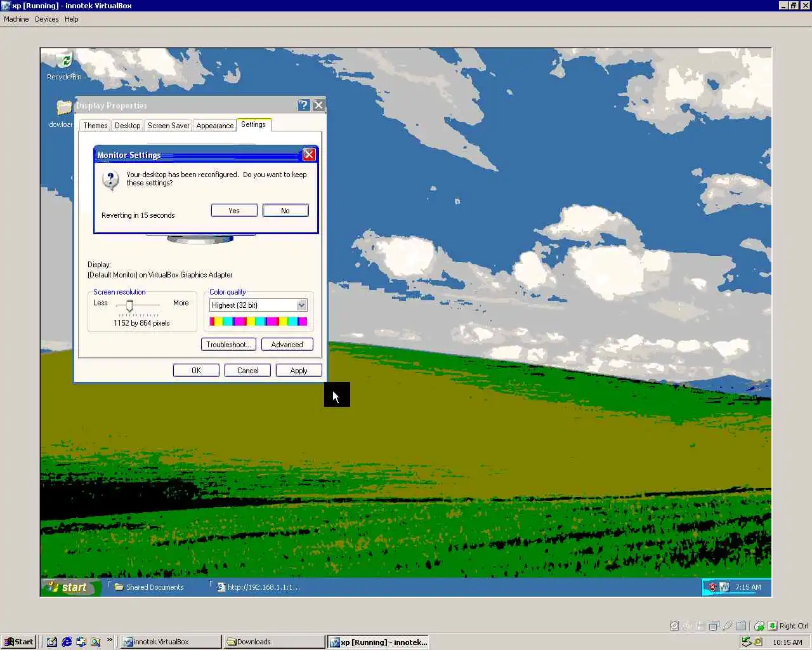Screen dimensions: 812x650
Task: Switch to the Appearance tab
Action: click(215, 126)
